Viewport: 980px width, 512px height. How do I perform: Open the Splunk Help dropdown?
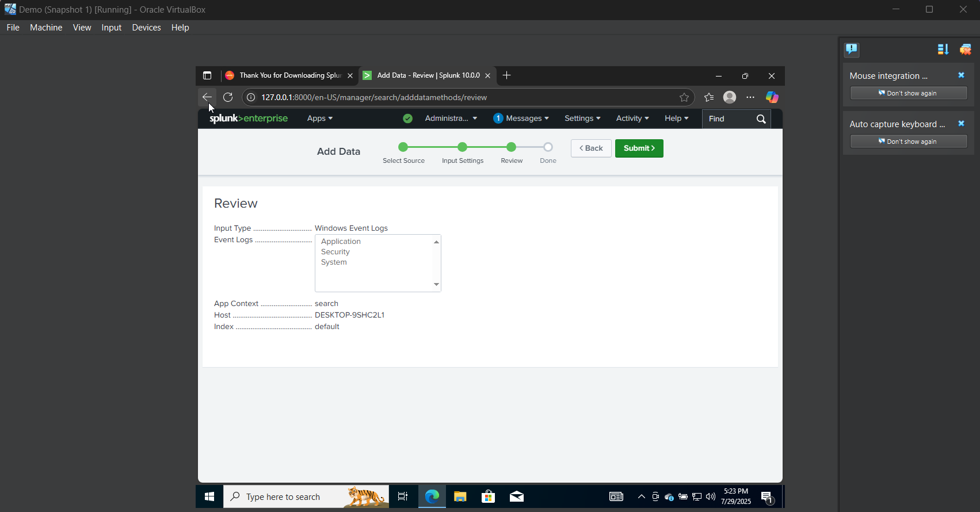pyautogui.click(x=677, y=119)
